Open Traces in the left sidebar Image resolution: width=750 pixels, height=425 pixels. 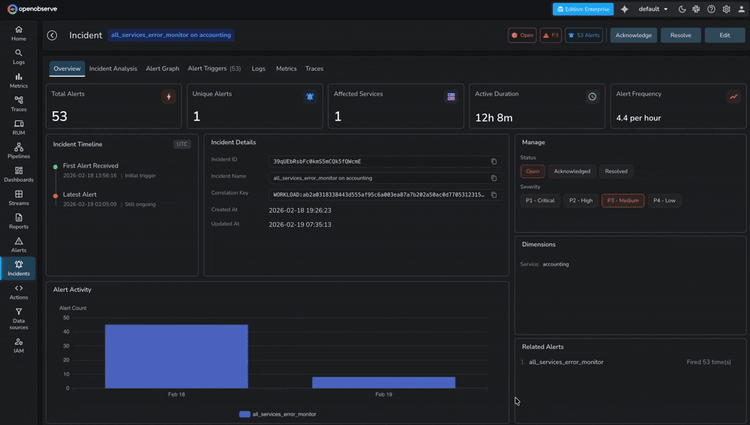point(18,104)
